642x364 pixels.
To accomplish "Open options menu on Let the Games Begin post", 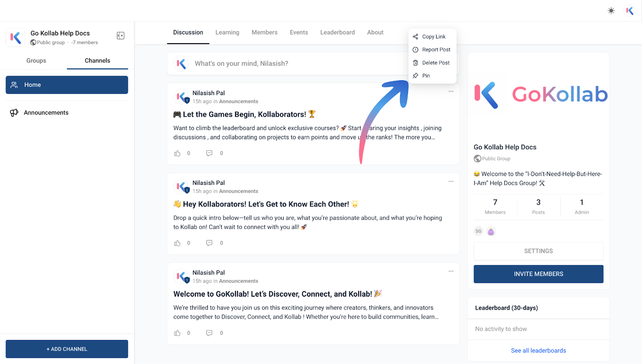I will coord(451,91).
